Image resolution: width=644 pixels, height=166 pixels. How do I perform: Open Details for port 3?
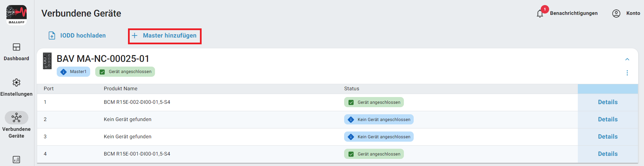(608, 137)
